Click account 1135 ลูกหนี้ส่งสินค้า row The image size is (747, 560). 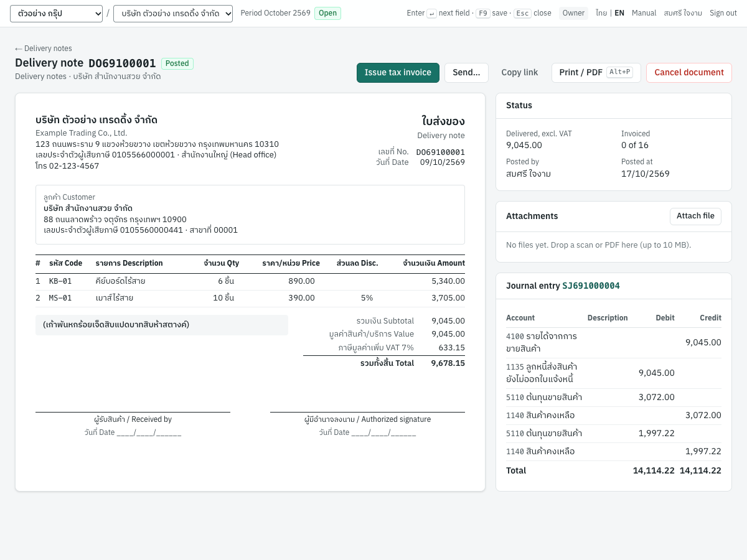pyautogui.click(x=614, y=373)
